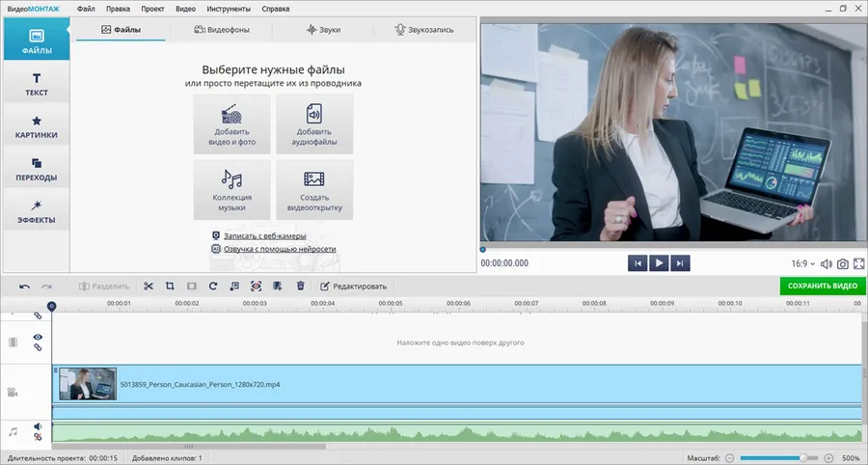Click the grayed rectangle icon after crop
This screenshot has height=465, width=868.
192,287
